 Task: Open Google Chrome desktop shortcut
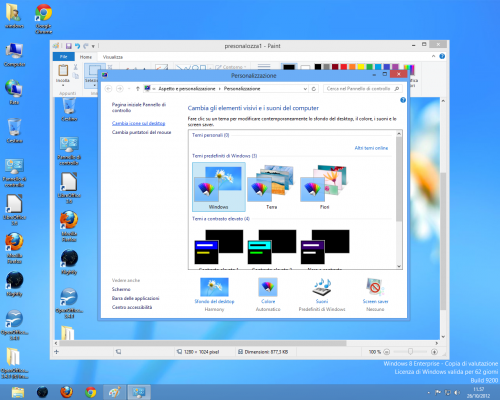tap(44, 19)
